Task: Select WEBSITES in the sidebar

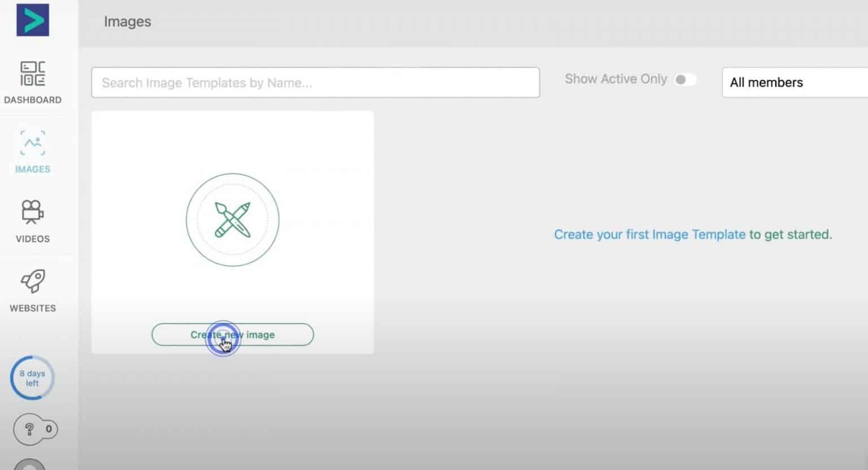Action: click(x=32, y=308)
